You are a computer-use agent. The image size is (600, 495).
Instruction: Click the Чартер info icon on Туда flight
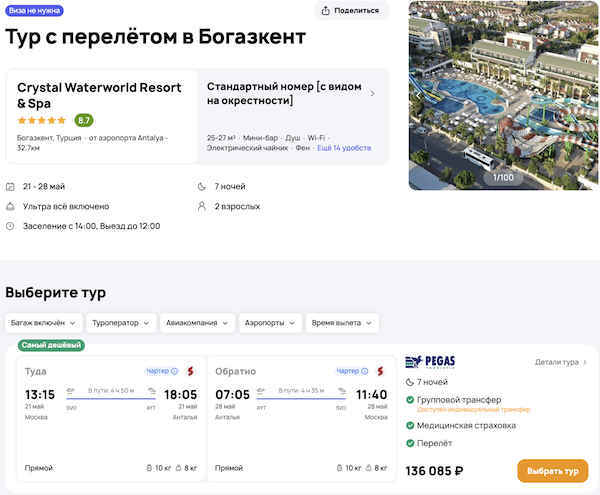point(175,371)
